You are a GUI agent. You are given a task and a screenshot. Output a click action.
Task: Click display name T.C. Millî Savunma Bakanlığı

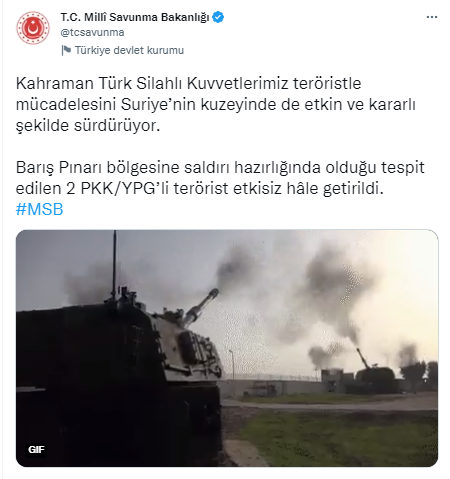[135, 17]
